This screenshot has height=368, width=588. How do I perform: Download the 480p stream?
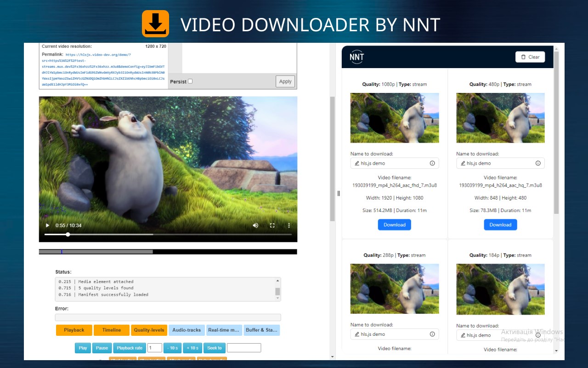(x=500, y=225)
